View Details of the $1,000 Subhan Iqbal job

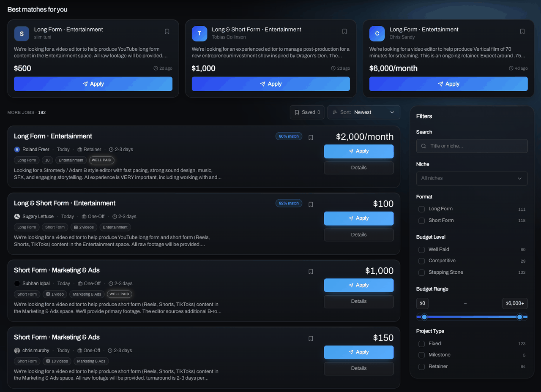point(359,302)
